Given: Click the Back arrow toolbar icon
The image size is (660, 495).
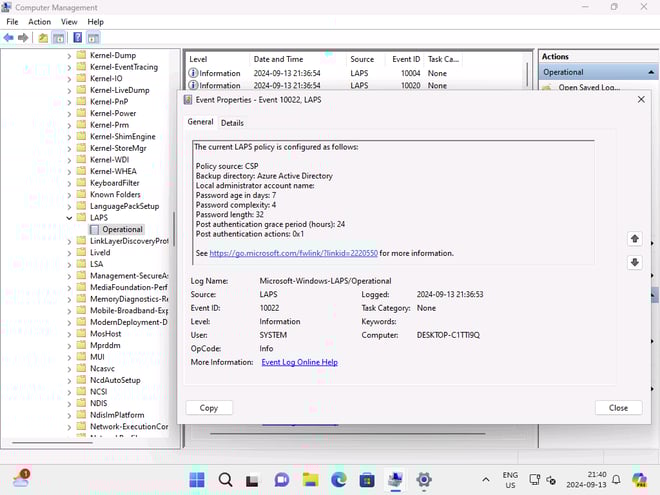Looking at the screenshot, I should click(x=8, y=38).
